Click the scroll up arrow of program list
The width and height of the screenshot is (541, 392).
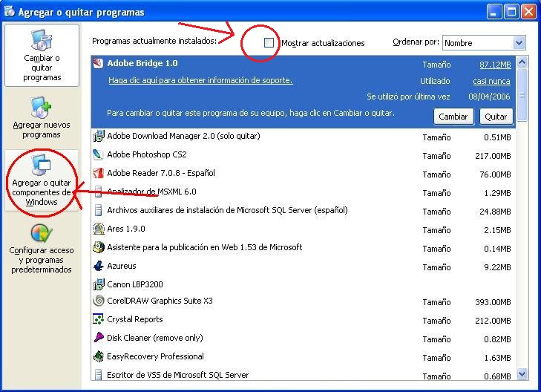tap(522, 62)
